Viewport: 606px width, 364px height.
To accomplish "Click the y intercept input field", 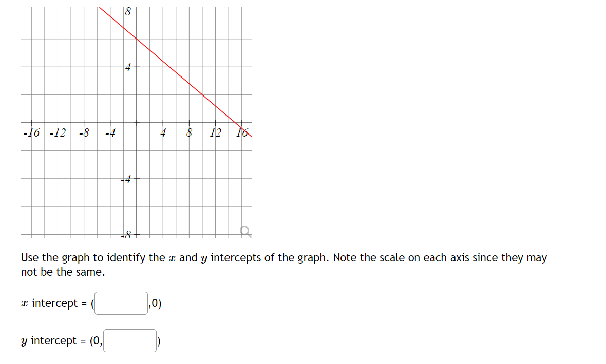I will click(x=129, y=340).
